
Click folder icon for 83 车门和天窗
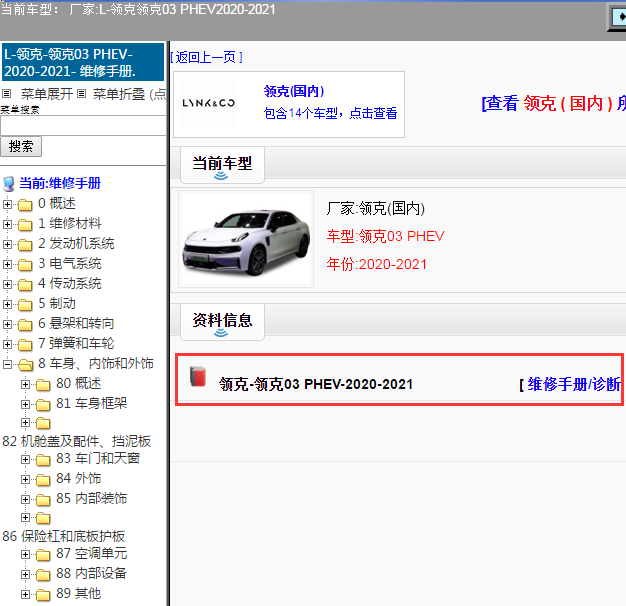coord(43,460)
